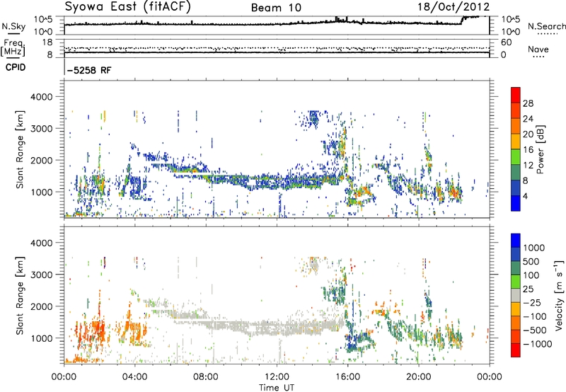Viewport: 566px width, 392px height.
Task: Click the blue top segment of Velocity color bar
Action: 516,241
